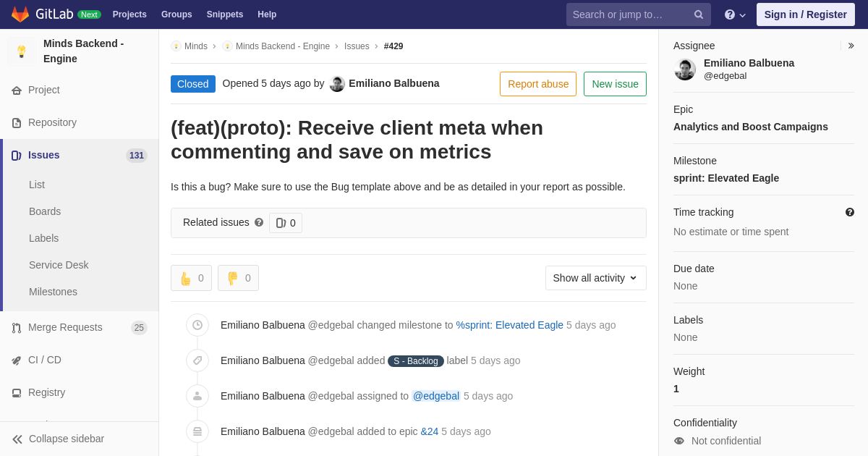Click the Issues breadcrumb link

click(x=357, y=46)
